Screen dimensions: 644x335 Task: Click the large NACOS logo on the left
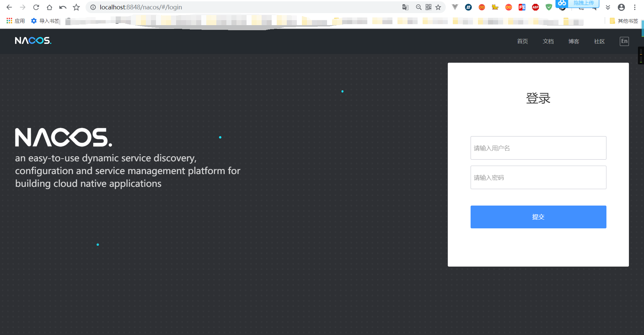(x=64, y=137)
